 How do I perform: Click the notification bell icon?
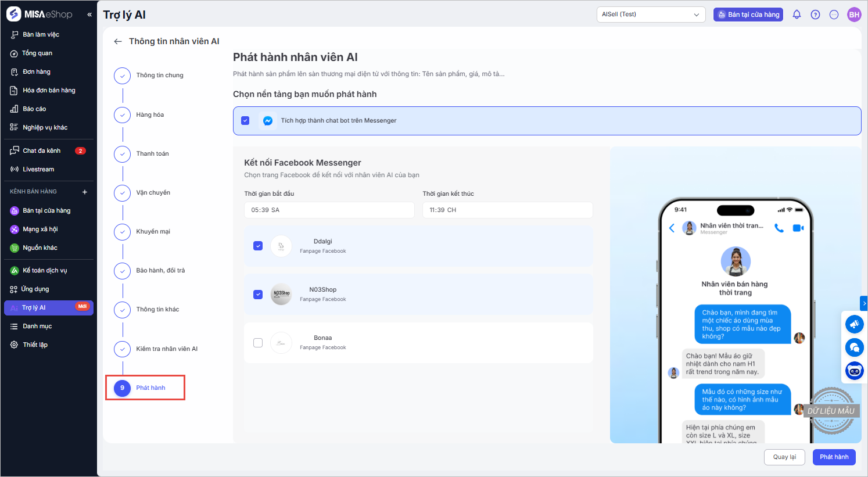coord(797,15)
